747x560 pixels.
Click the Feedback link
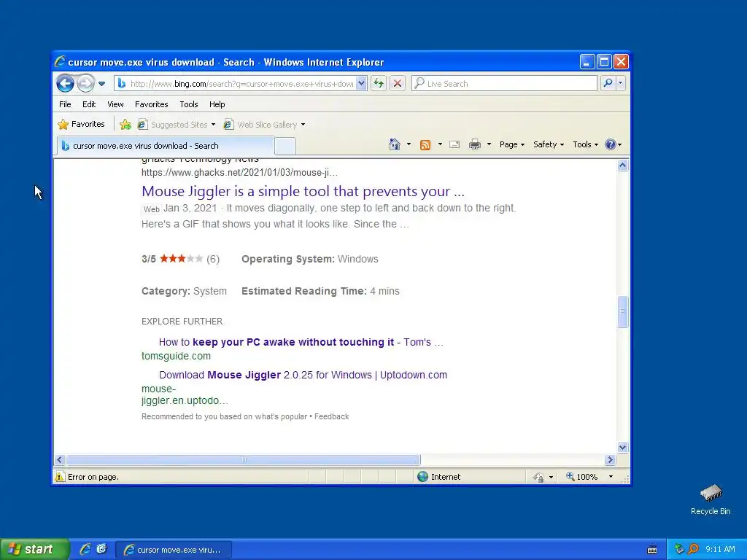coord(332,416)
